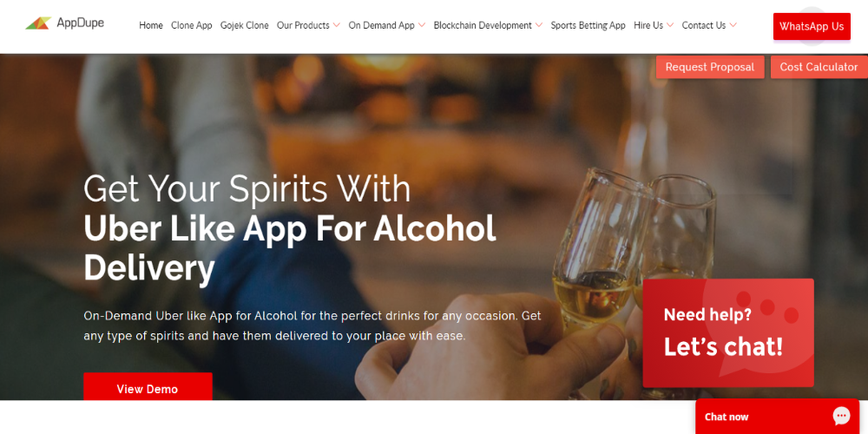Open the Clone App menu link
This screenshot has width=868, height=434.
[192, 25]
